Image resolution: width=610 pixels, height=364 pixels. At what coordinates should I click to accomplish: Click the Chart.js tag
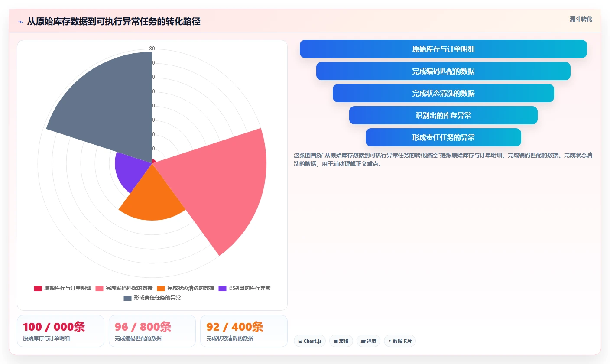[x=310, y=341]
